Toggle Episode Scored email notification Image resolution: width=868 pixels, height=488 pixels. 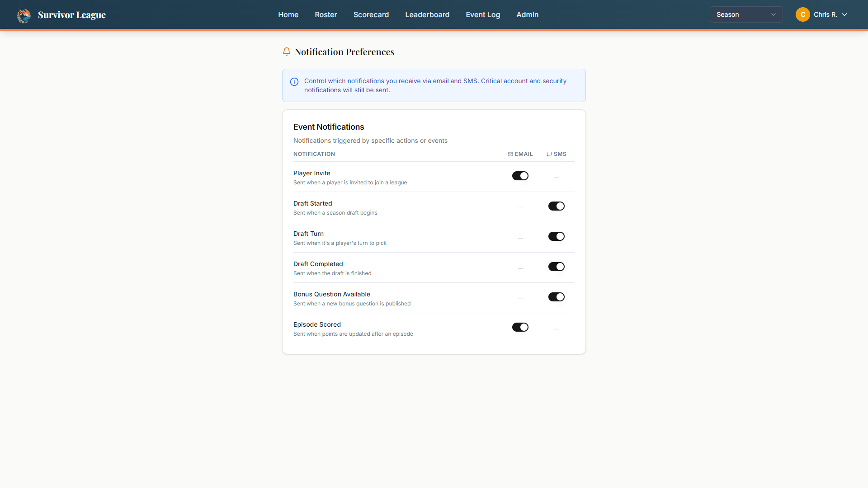pyautogui.click(x=520, y=327)
